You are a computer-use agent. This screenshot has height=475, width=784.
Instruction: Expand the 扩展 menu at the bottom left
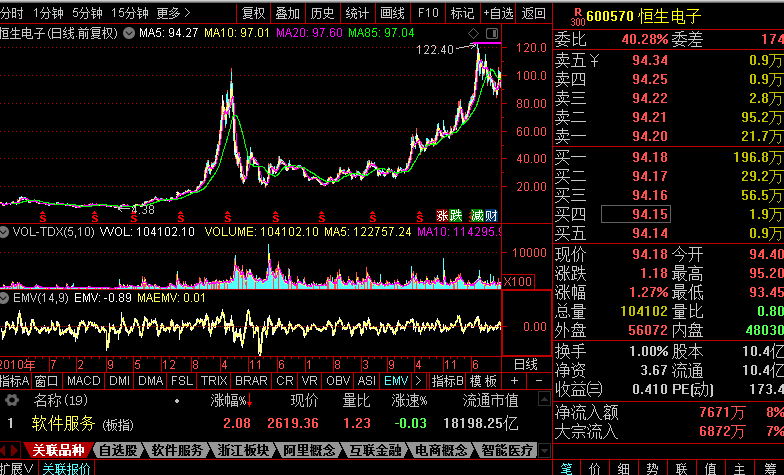point(11,468)
